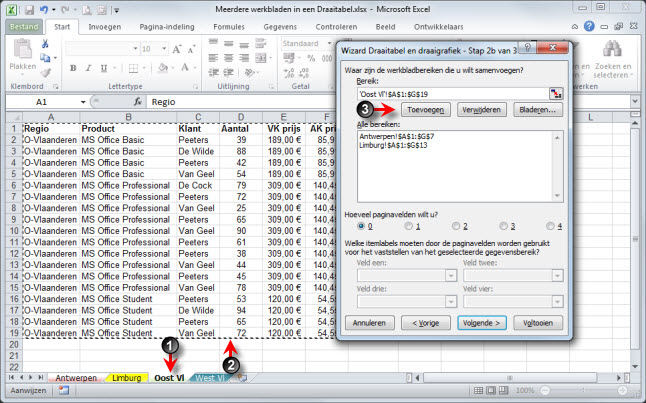The image size is (646, 403).
Task: Click the Format Painter brush icon
Action: (x=45, y=73)
